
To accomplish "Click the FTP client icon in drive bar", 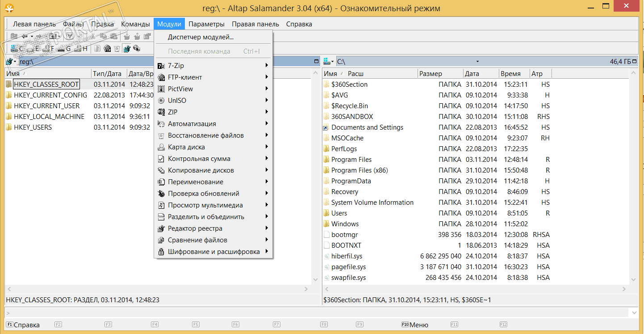I will [107, 48].
